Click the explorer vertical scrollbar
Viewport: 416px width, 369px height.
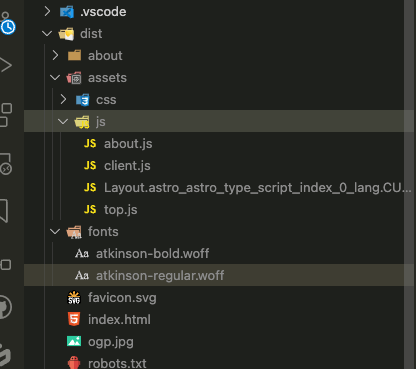(410, 184)
